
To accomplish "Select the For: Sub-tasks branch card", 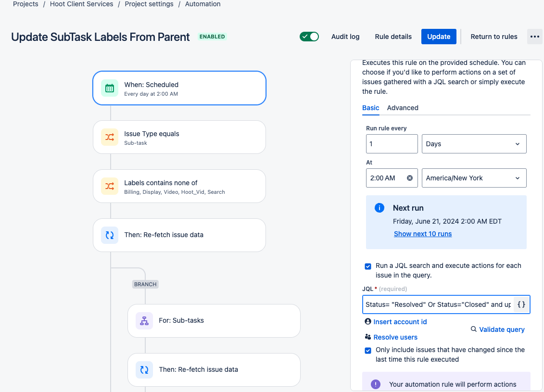I will tap(214, 321).
